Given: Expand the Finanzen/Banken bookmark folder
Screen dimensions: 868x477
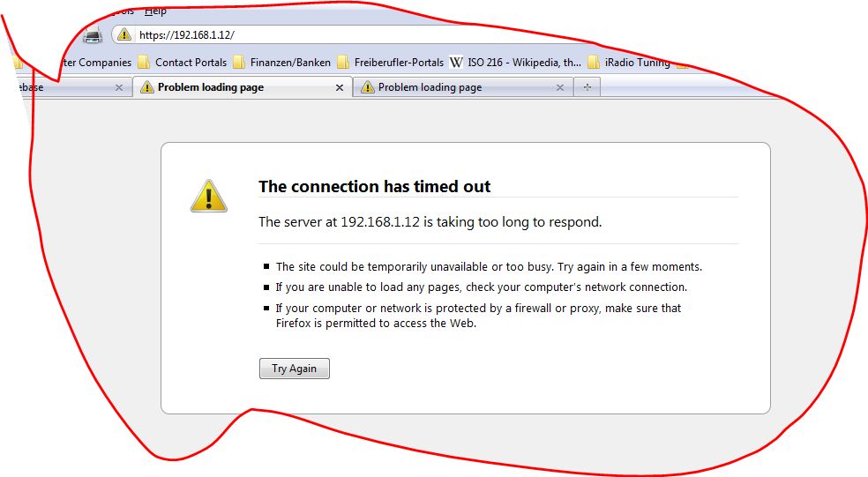Looking at the screenshot, I should (x=290, y=63).
